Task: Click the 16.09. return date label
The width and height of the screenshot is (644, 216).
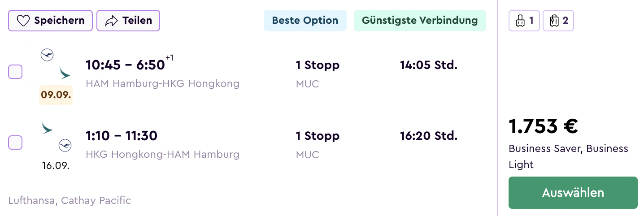Action: [x=56, y=165]
